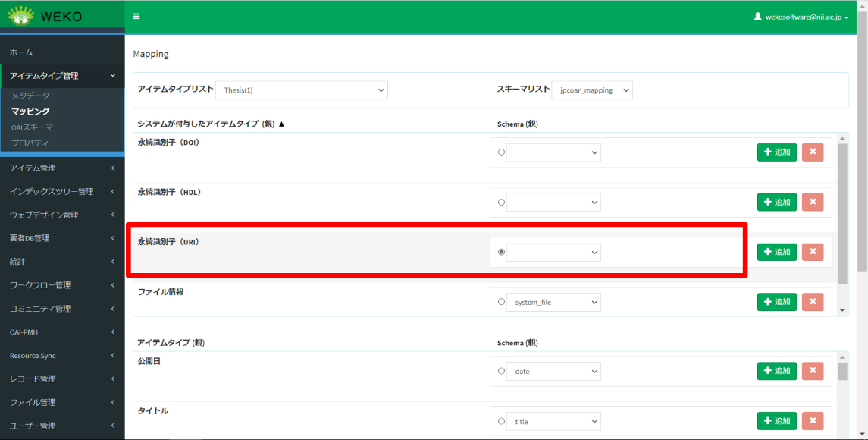
Task: Open user account menu wekosoftware@nii.ac.jp
Action: (x=801, y=16)
